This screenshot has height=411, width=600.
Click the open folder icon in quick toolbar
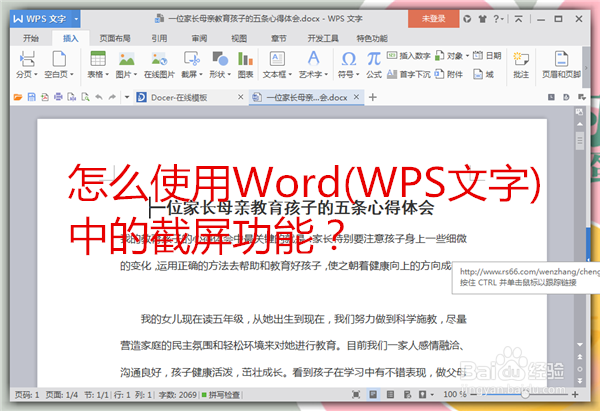18,97
